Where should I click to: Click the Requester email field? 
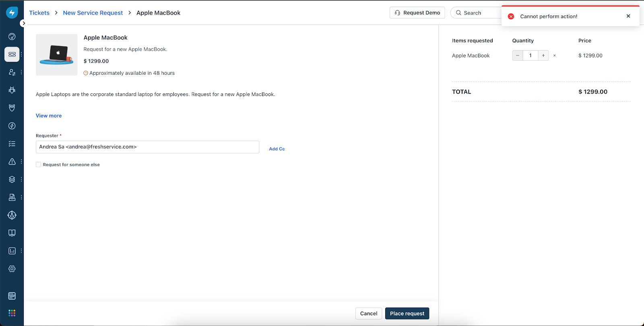click(148, 147)
